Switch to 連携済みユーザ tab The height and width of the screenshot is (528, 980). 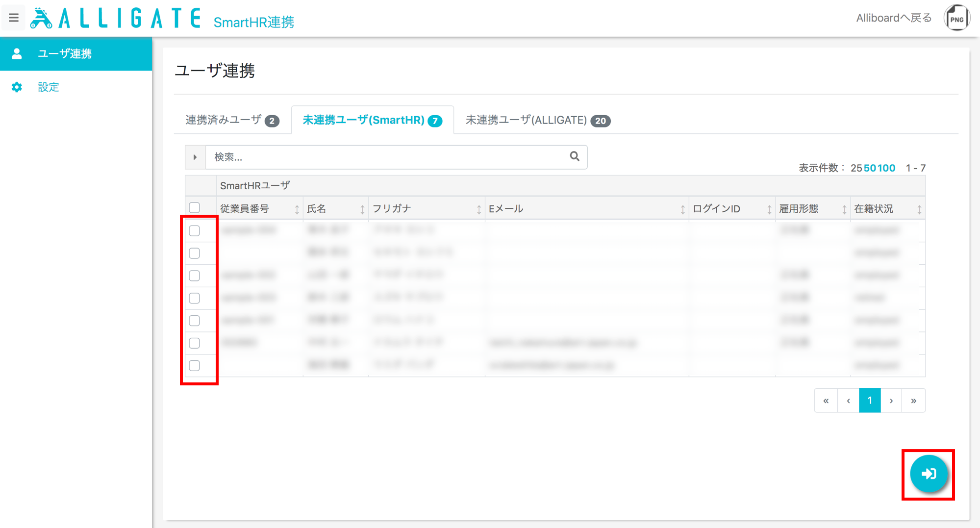click(232, 120)
